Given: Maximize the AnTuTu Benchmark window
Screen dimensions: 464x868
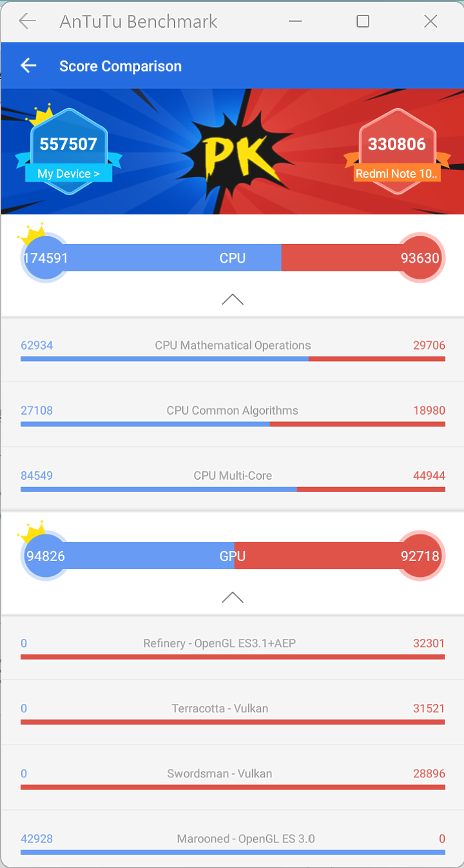Looking at the screenshot, I should pos(363,21).
